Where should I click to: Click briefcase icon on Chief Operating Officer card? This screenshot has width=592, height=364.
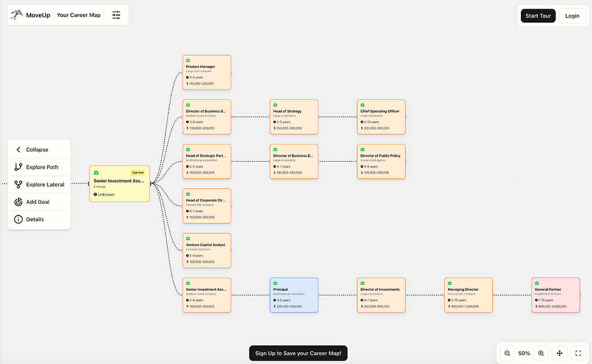coord(362,105)
